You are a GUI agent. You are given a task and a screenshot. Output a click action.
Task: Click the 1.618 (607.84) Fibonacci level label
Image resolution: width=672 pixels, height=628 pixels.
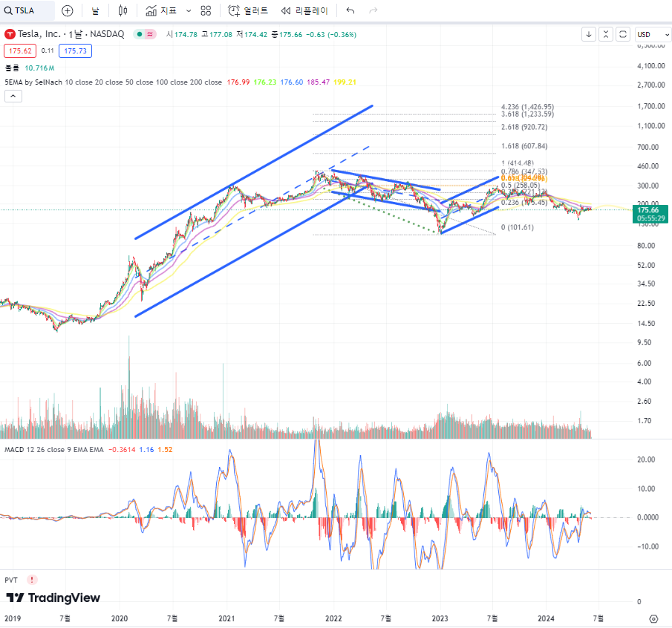[x=524, y=146]
